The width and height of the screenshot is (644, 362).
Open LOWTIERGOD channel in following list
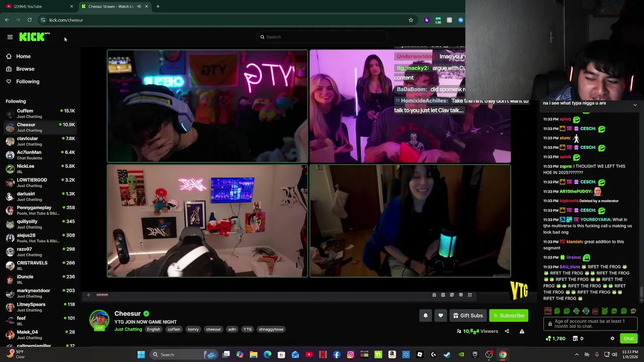click(40, 183)
